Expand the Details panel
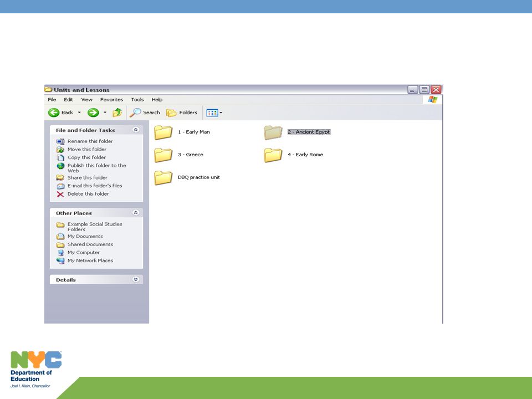Screen dimensions: 532x399 [x=136, y=279]
